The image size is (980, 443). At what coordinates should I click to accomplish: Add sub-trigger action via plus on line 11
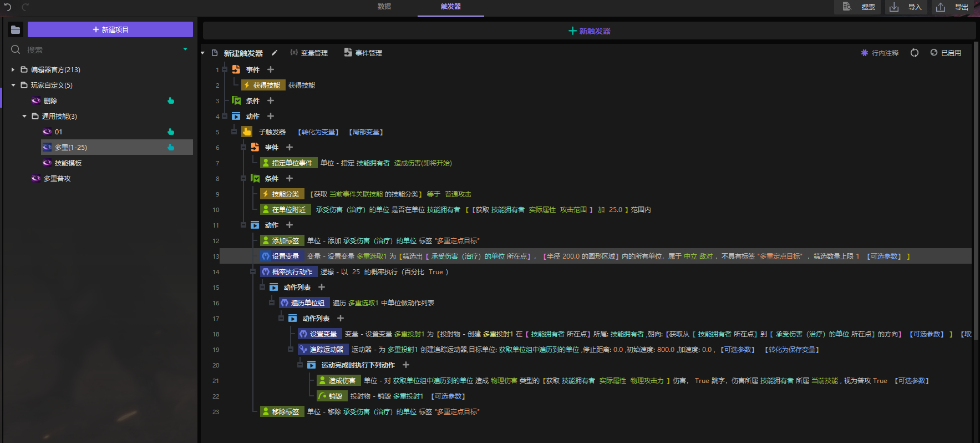(x=290, y=225)
